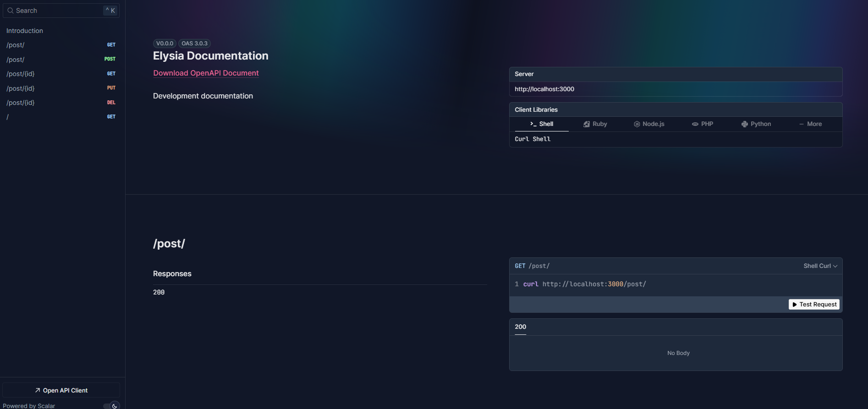This screenshot has width=868, height=409.
Task: Click the Python logo icon
Action: coord(745,124)
